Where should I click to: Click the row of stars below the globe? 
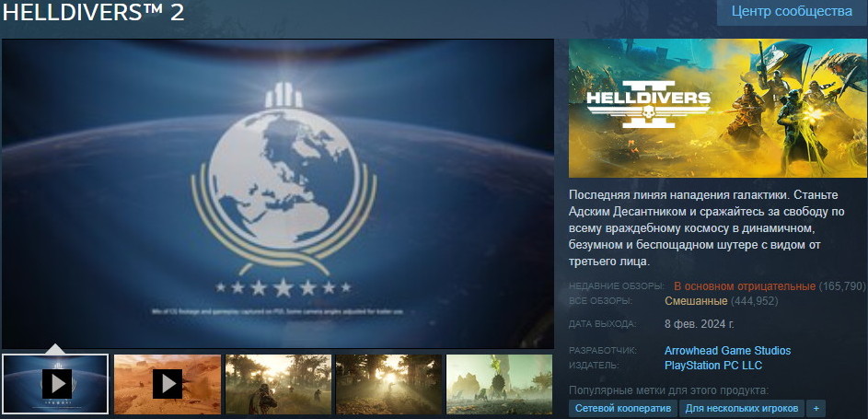click(x=284, y=288)
